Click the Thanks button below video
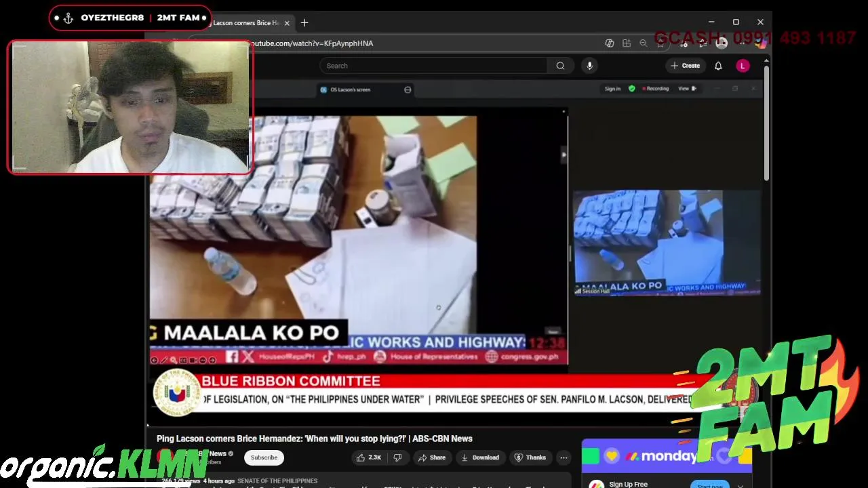 tap(530, 457)
